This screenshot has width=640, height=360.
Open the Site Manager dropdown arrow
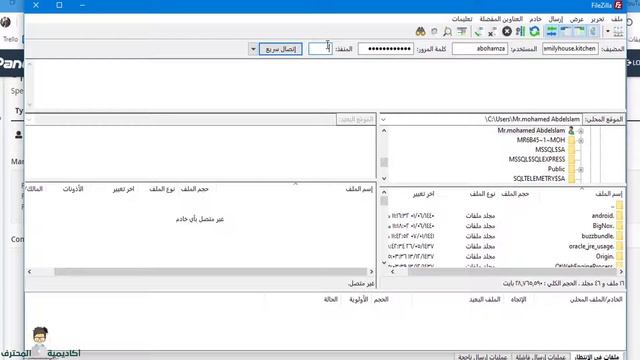pyautogui.click(x=608, y=31)
